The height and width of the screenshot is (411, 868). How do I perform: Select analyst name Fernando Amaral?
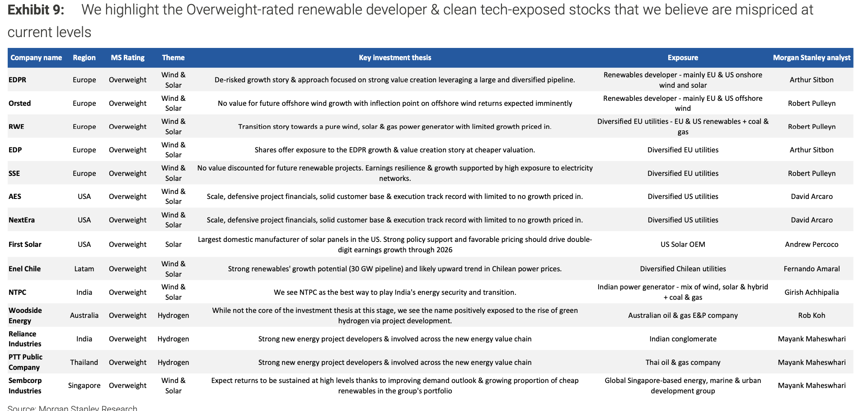812,269
